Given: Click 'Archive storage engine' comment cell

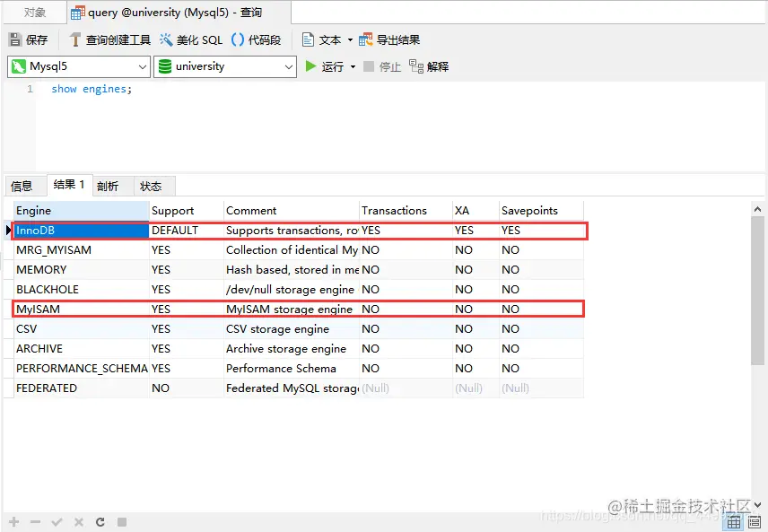Looking at the screenshot, I should tap(292, 349).
